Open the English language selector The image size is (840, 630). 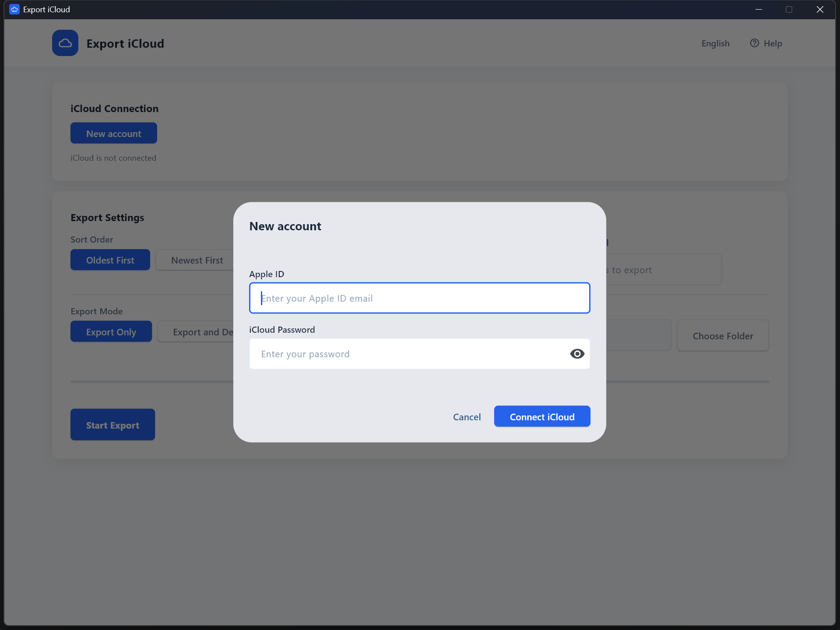click(x=715, y=43)
